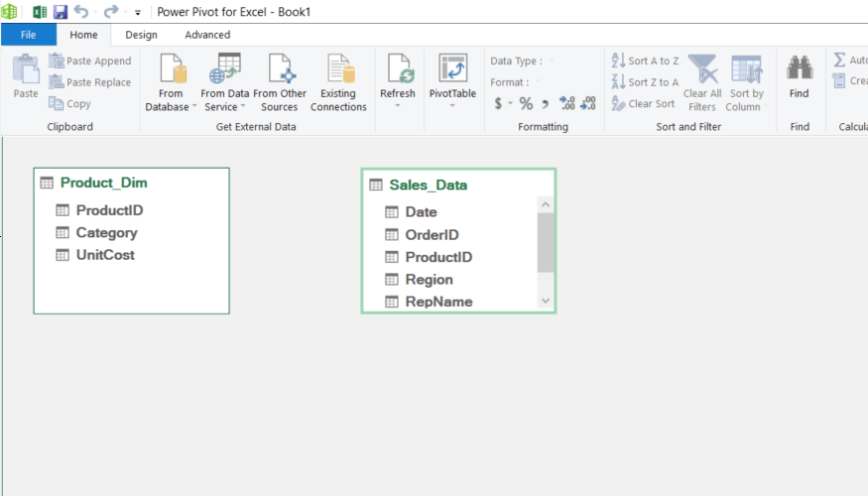Screen dimensions: 868x496
Task: Click the PivotTable icon
Action: (x=452, y=68)
